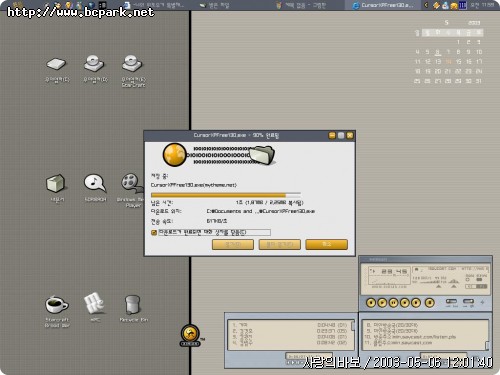The width and height of the screenshot is (500, 375).
Task: Select the cardboard box desktop icon
Action: click(56, 183)
